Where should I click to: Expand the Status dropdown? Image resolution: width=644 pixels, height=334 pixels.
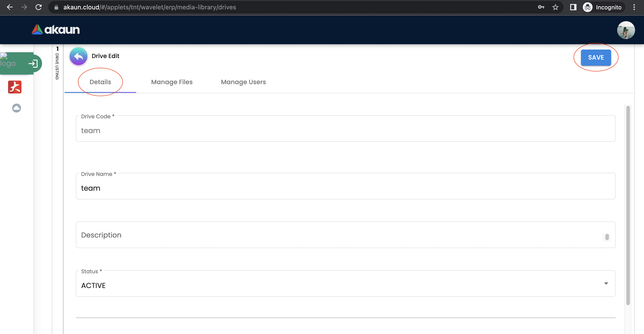click(606, 283)
